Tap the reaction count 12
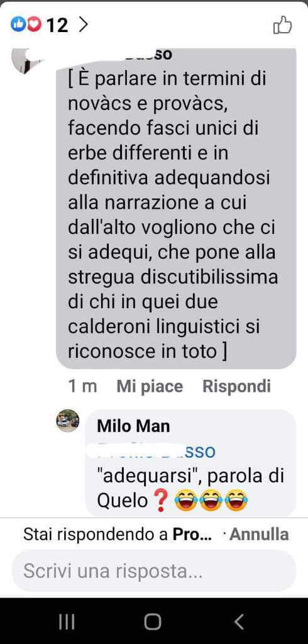Screen dimensions: 308x644 (x=57, y=25)
